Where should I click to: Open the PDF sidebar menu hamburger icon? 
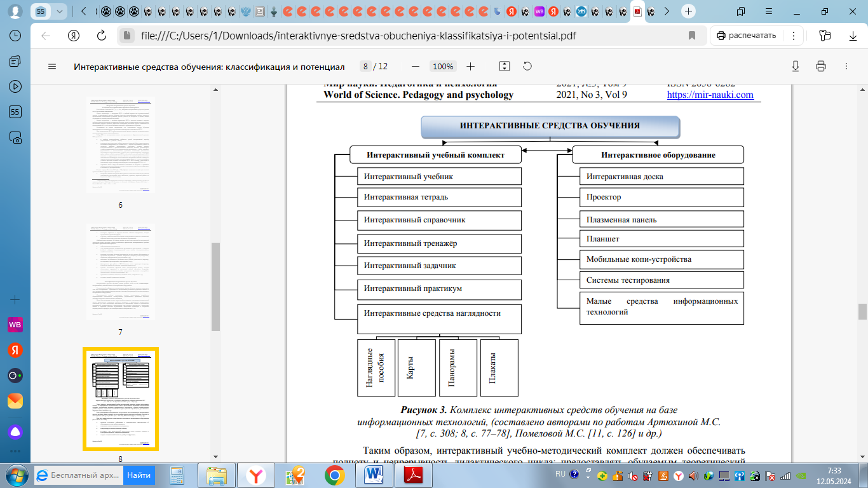(x=52, y=66)
